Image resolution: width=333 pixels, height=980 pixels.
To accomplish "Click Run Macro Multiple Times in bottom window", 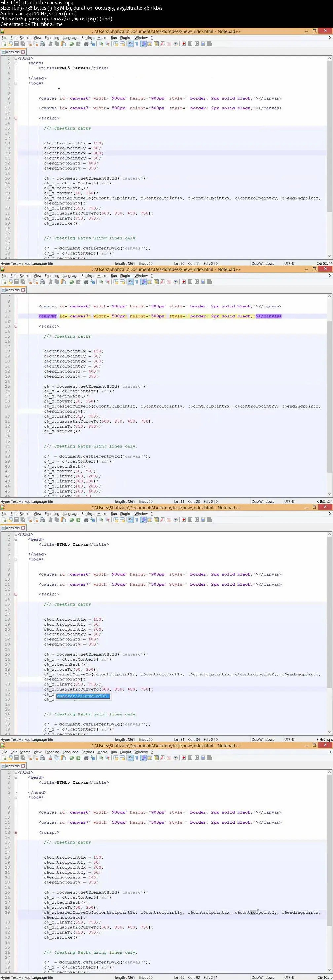I will click(203, 758).
